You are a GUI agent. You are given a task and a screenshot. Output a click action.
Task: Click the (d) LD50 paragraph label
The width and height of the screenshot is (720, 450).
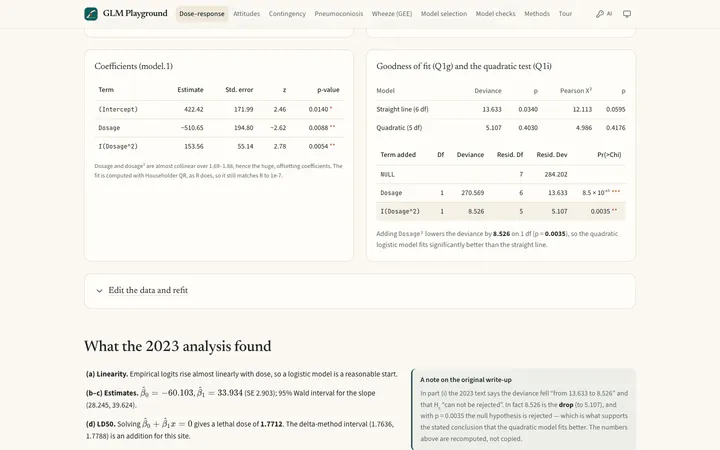100,424
